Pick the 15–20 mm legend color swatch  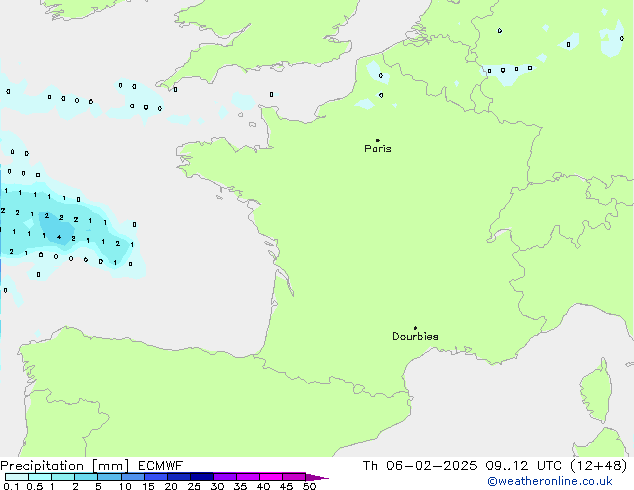pyautogui.click(x=156, y=477)
